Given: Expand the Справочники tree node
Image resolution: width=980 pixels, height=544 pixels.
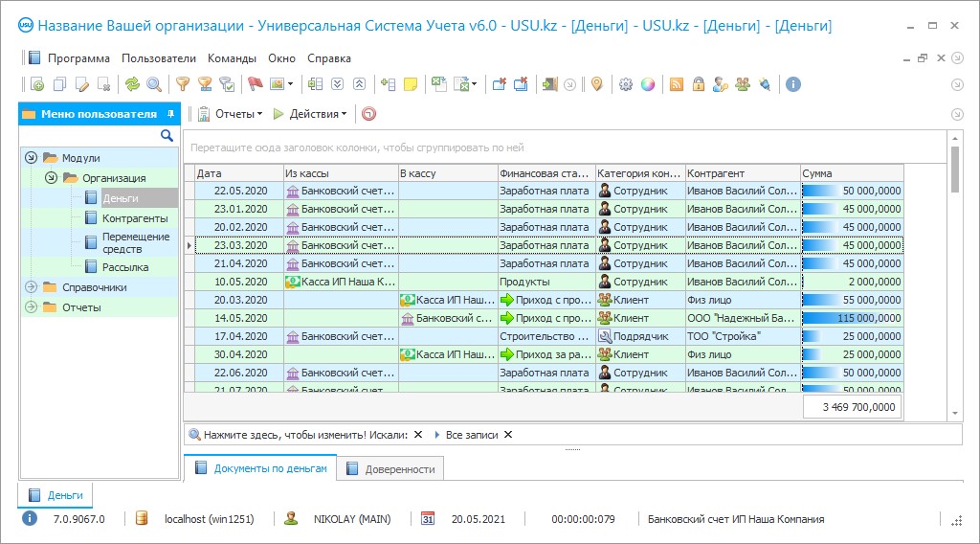Looking at the screenshot, I should [31, 287].
